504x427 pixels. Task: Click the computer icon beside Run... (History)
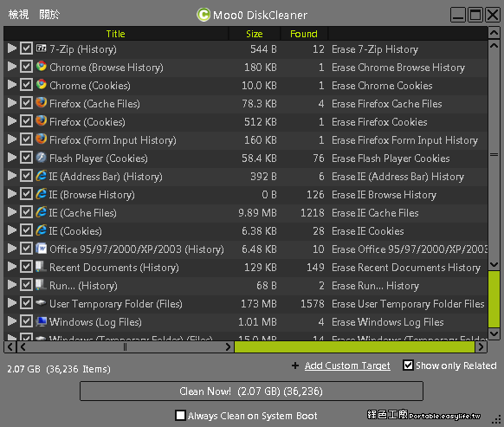click(x=41, y=285)
